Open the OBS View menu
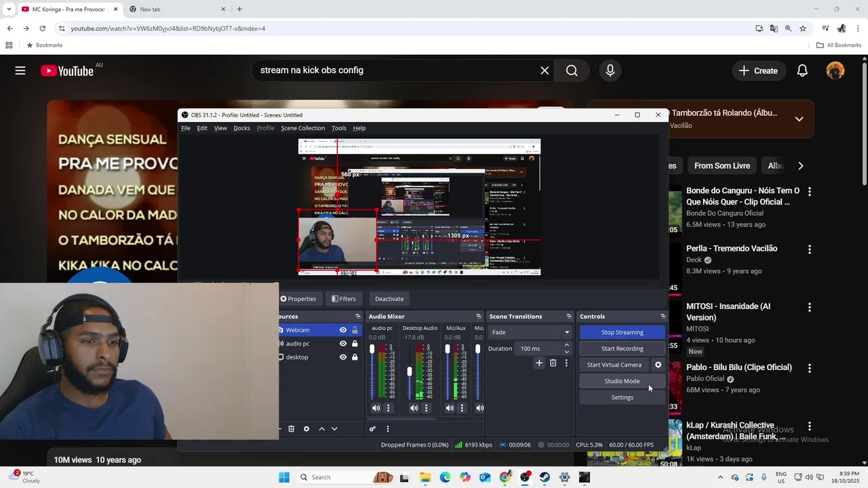 220,128
